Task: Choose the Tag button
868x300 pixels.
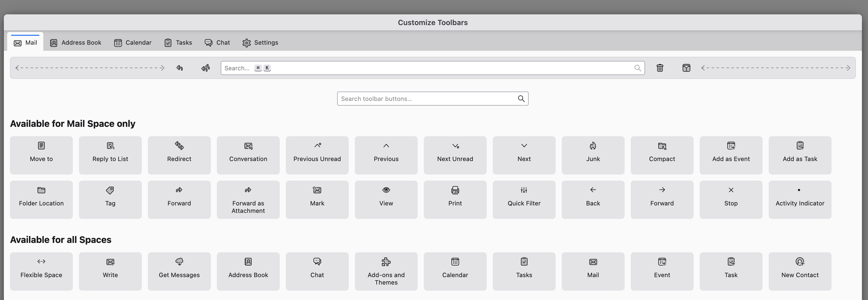Action: tap(110, 199)
